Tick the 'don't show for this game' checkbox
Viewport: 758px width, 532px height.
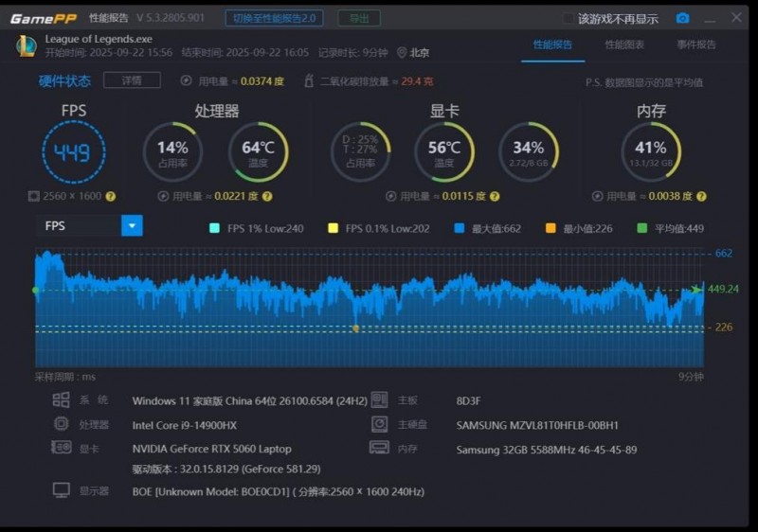point(568,19)
